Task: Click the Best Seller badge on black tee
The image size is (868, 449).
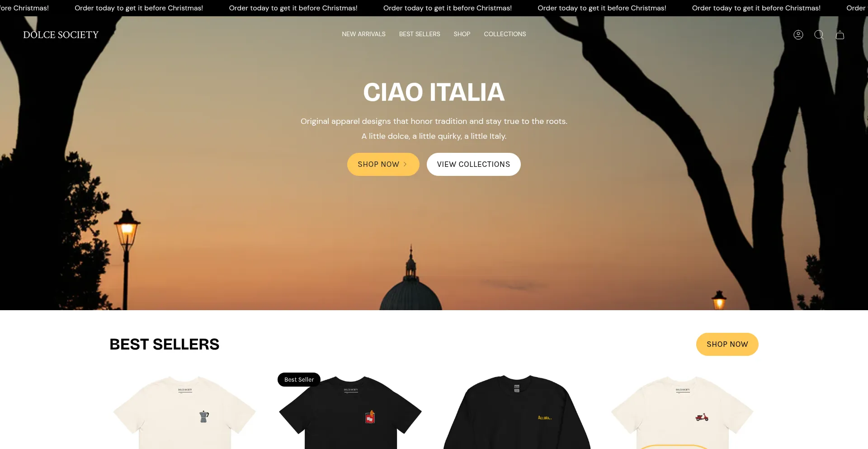Action: 299,379
